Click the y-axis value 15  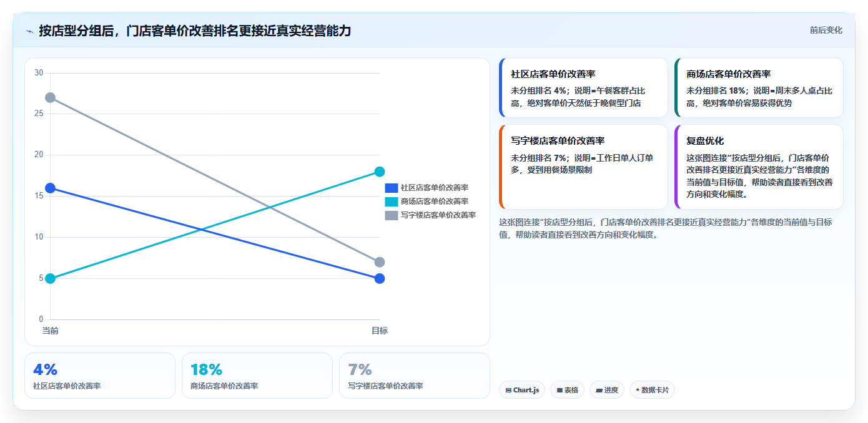39,196
